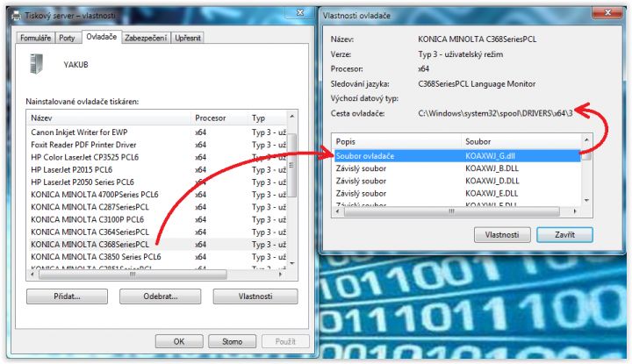Viewport: 632px width, 364px height.
Task: Select KONICA MINOLTA C3850 Series PCL6 driver
Action: (158, 257)
